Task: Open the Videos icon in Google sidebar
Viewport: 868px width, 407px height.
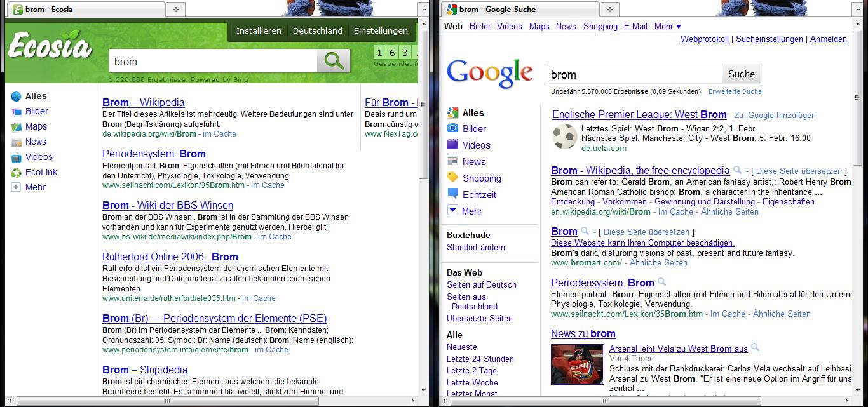Action: [x=452, y=145]
